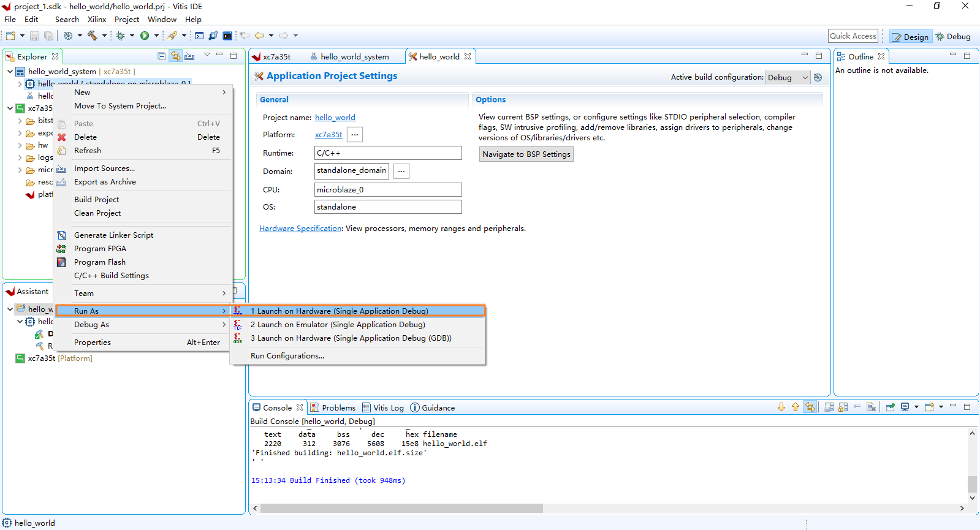This screenshot has width=980, height=530.
Task: Open the Build hammer dropdown arrow
Action: click(x=104, y=36)
